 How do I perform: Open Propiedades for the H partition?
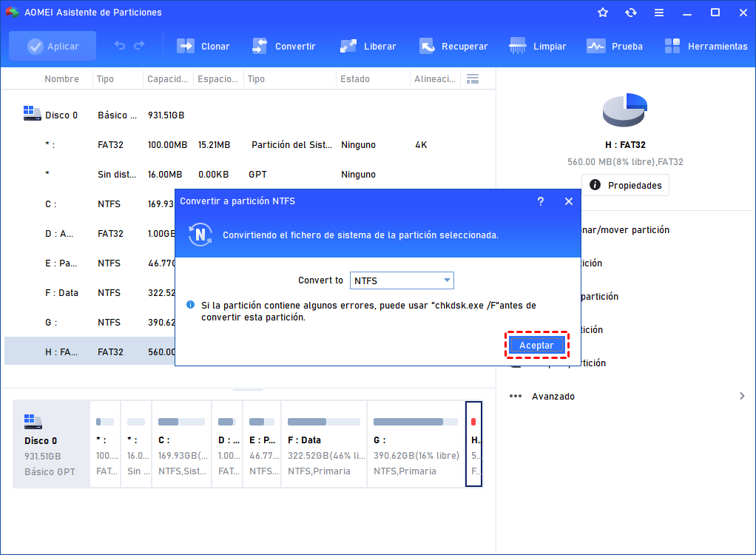coord(625,185)
